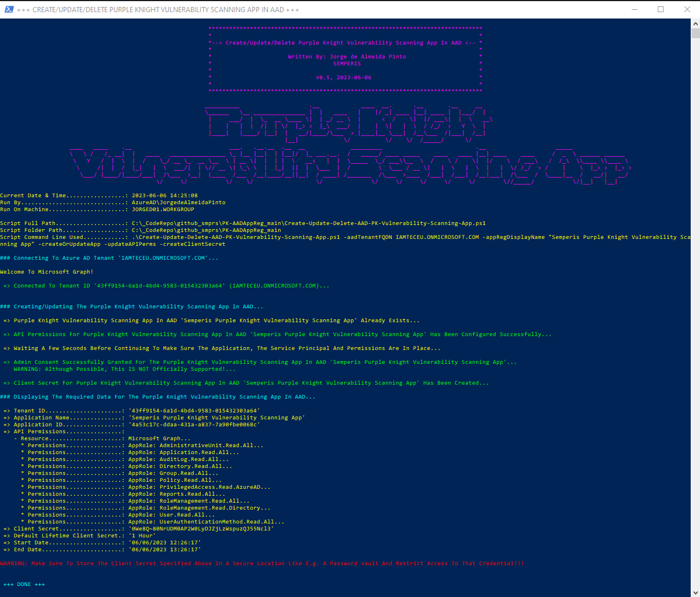Click the '+++ DONE +++' line
The image size is (700, 597).
pos(24,584)
